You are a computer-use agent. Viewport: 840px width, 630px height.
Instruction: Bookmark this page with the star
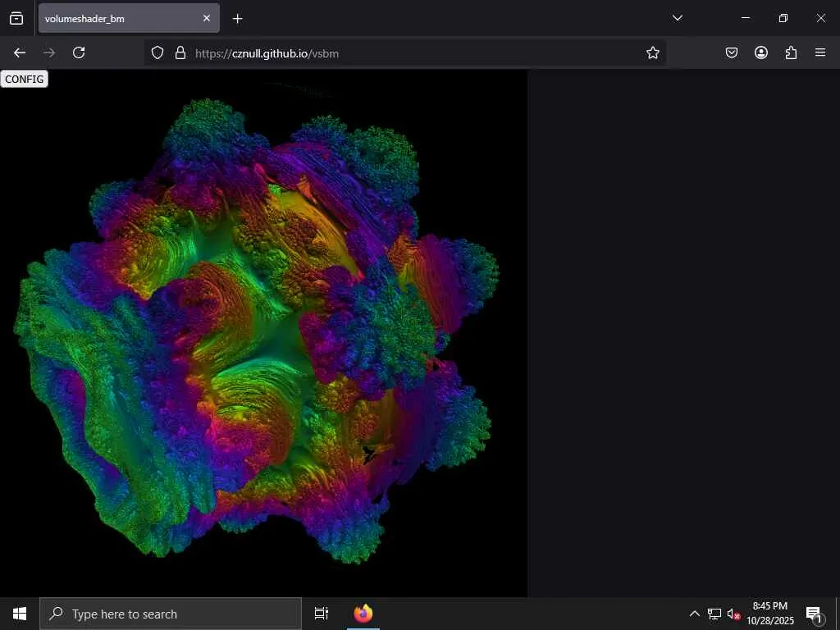(652, 53)
